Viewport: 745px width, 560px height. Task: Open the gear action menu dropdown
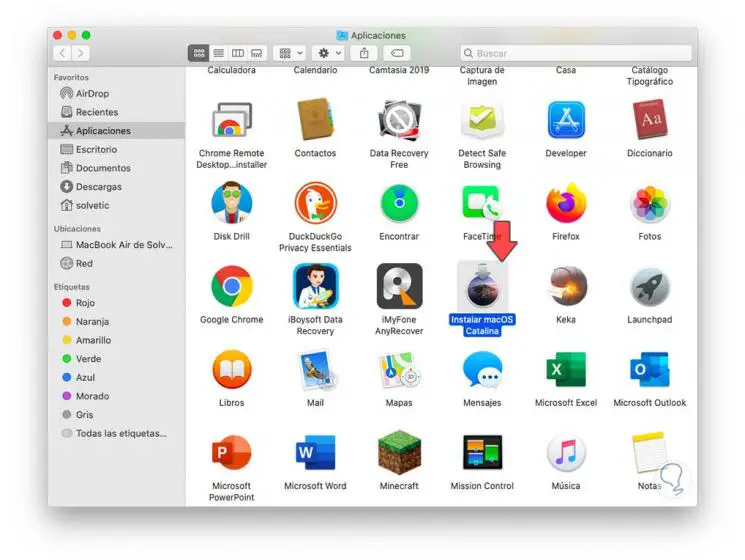tap(329, 53)
